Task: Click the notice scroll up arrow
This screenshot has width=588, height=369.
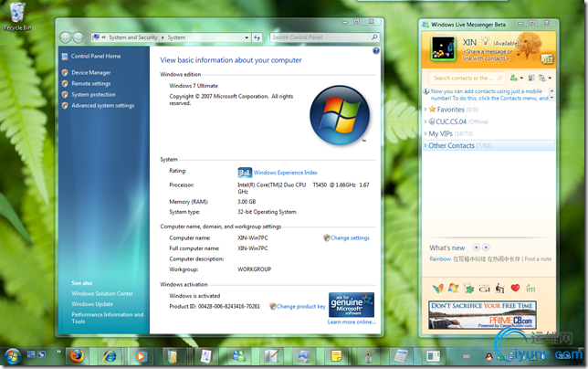Action: (x=551, y=91)
